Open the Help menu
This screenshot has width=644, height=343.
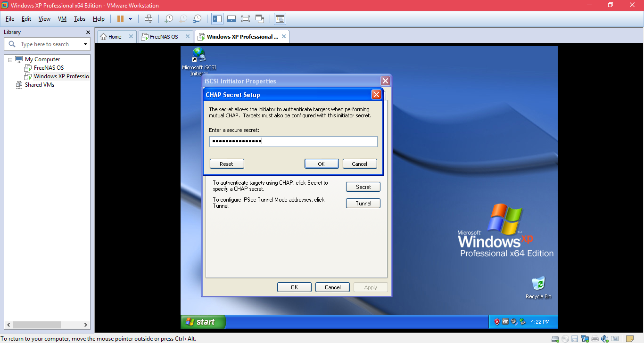(x=99, y=19)
